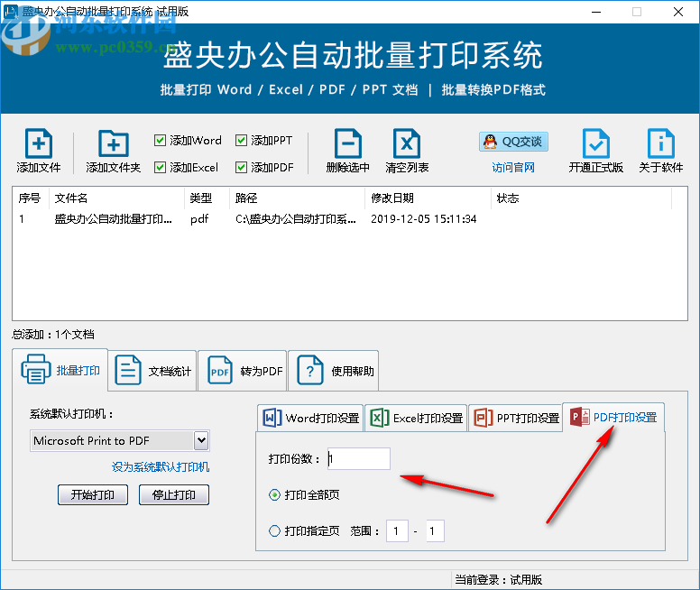Focus the 打印份数 input field
This screenshot has width=700, height=590.
pyautogui.click(x=359, y=458)
